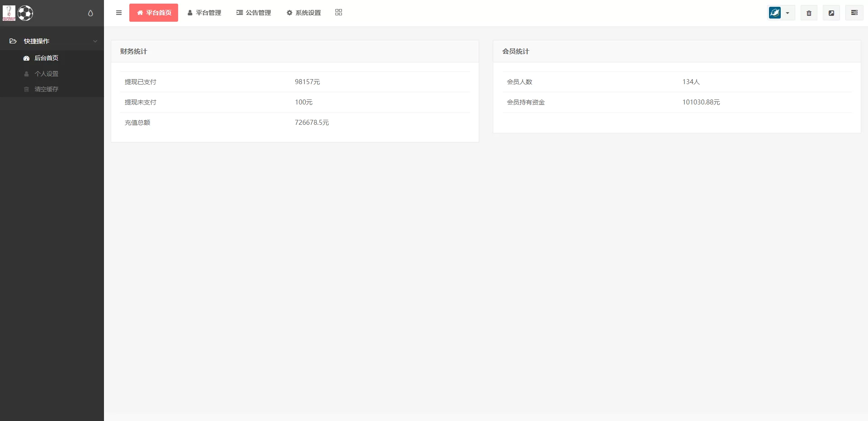The height and width of the screenshot is (421, 868).
Task: Click the user avatar icon
Action: tap(775, 13)
